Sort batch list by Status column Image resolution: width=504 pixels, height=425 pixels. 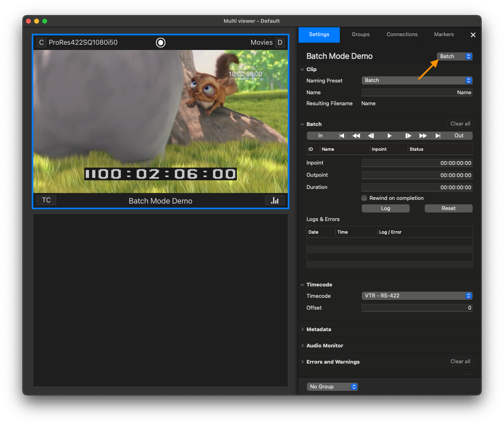pos(440,150)
